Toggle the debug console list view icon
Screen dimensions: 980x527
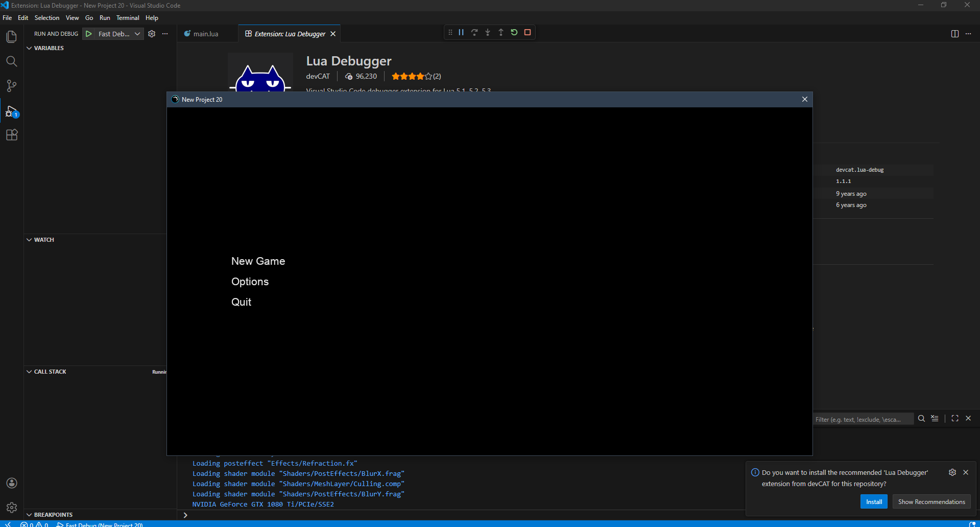pyautogui.click(x=935, y=419)
